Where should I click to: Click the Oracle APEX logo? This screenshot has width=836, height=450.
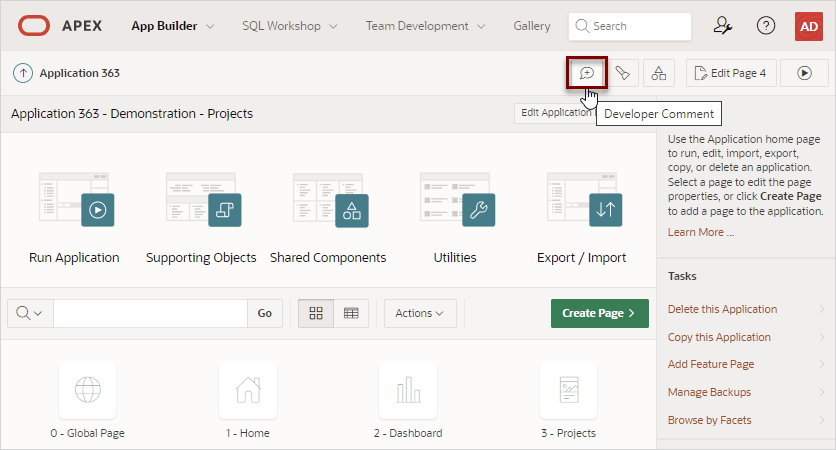click(x=34, y=26)
